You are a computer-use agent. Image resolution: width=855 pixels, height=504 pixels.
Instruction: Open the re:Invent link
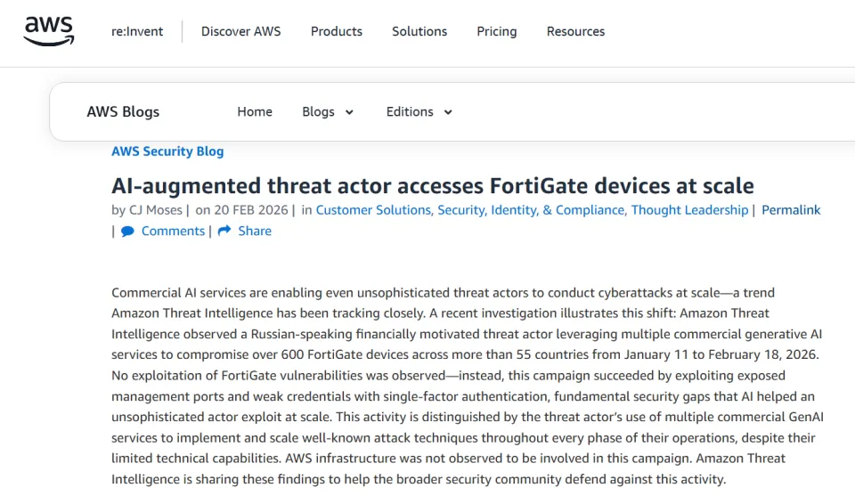coord(137,32)
